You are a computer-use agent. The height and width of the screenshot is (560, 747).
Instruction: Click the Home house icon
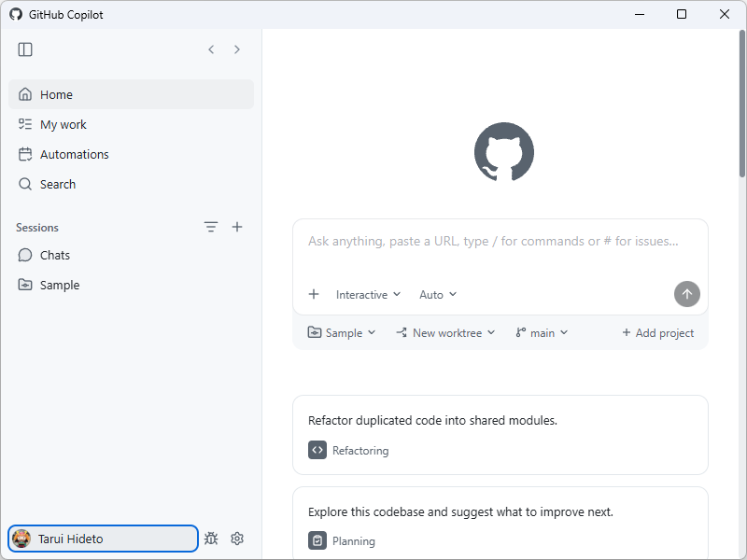25,94
